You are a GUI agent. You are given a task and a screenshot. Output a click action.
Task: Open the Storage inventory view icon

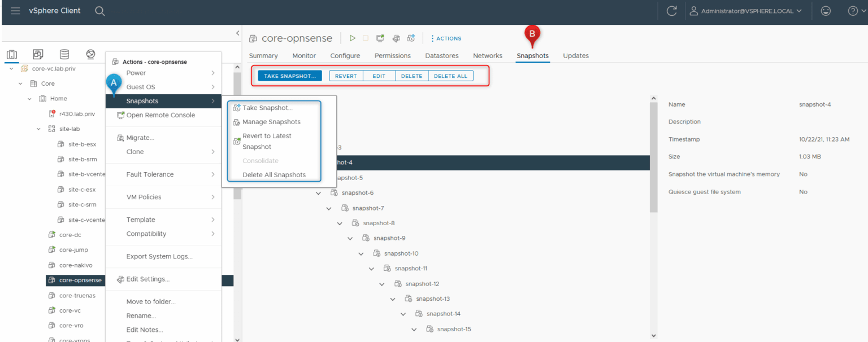[64, 54]
